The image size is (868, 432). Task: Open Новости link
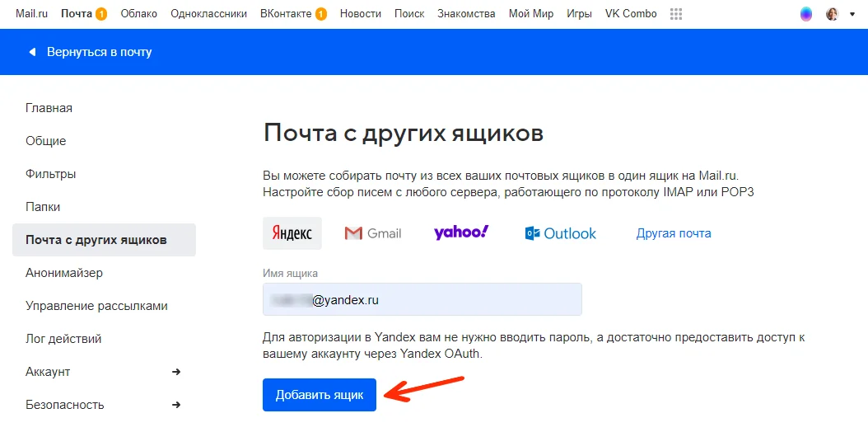pos(361,14)
